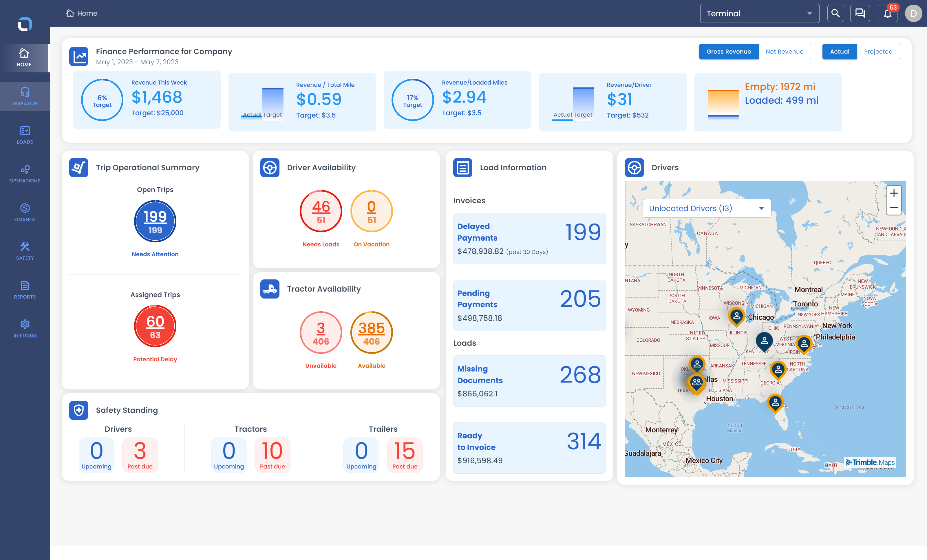The width and height of the screenshot is (927, 560).
Task: Go to Dispatch in sidebar
Action: pos(25,97)
